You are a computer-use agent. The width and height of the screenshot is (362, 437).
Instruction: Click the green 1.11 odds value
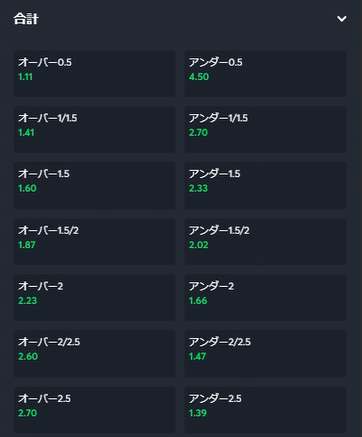click(25, 77)
